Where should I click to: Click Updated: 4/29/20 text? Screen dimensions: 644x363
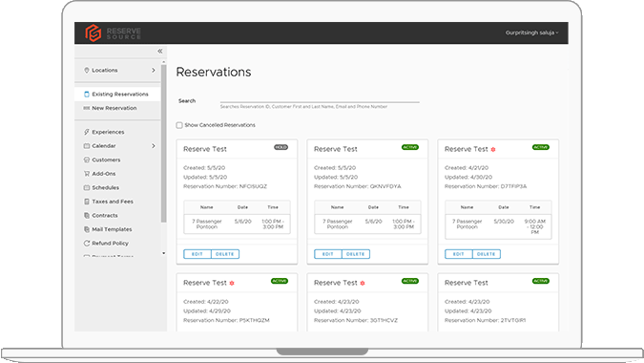(207, 311)
